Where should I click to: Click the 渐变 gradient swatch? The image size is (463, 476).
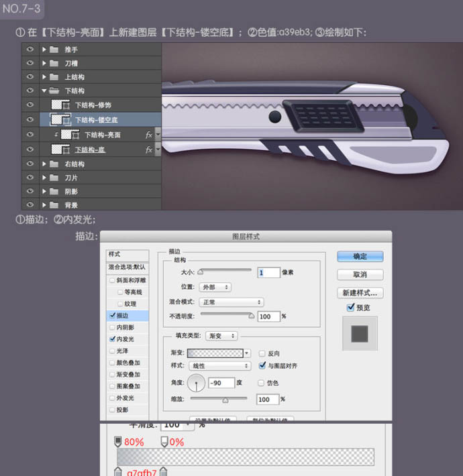pyautogui.click(x=215, y=353)
